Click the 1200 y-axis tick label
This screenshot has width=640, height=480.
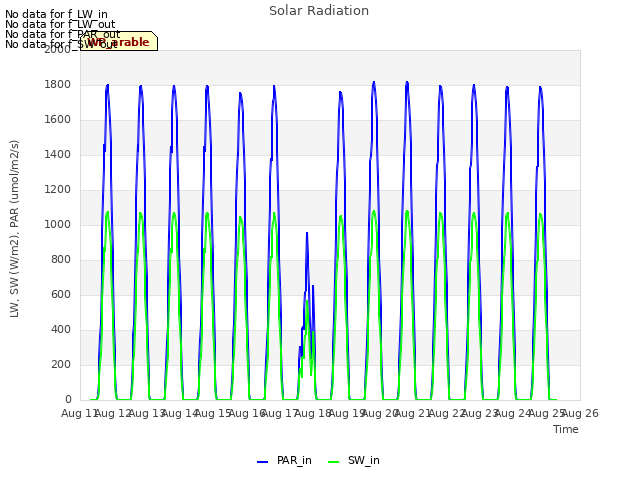(58, 190)
